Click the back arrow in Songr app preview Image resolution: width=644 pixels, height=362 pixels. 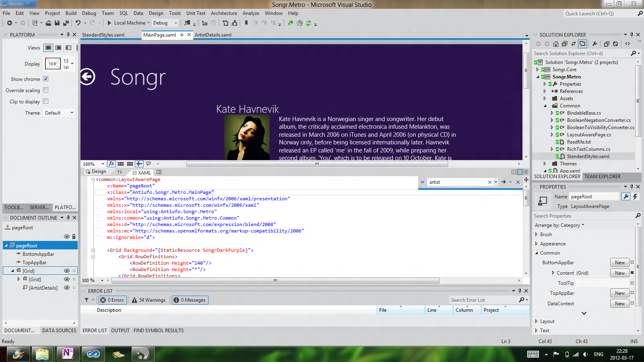click(87, 77)
